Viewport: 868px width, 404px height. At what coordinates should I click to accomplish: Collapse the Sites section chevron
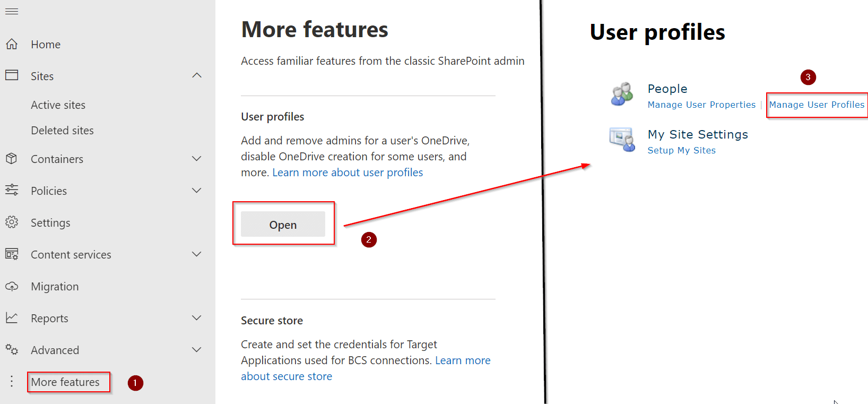pyautogui.click(x=197, y=76)
